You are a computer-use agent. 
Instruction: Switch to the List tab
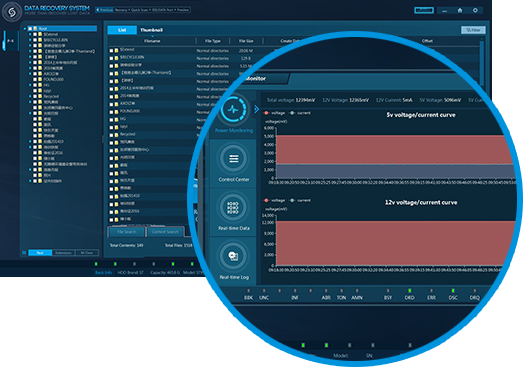click(122, 30)
